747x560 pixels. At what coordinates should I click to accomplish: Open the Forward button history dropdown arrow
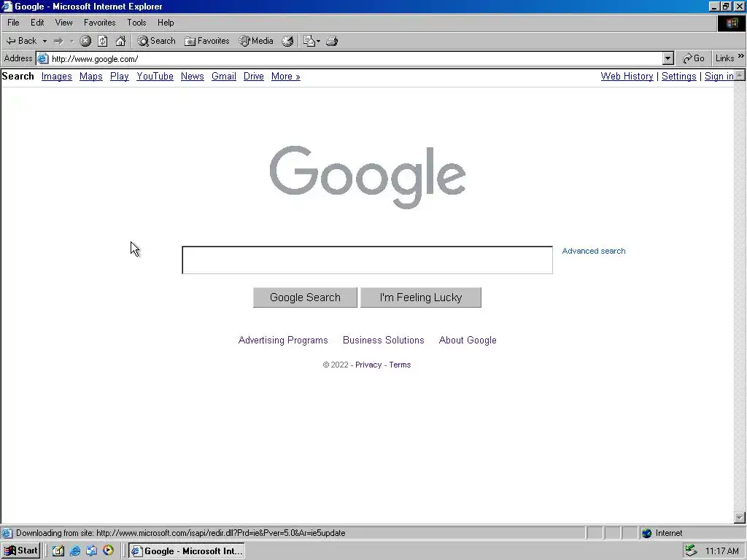[71, 41]
